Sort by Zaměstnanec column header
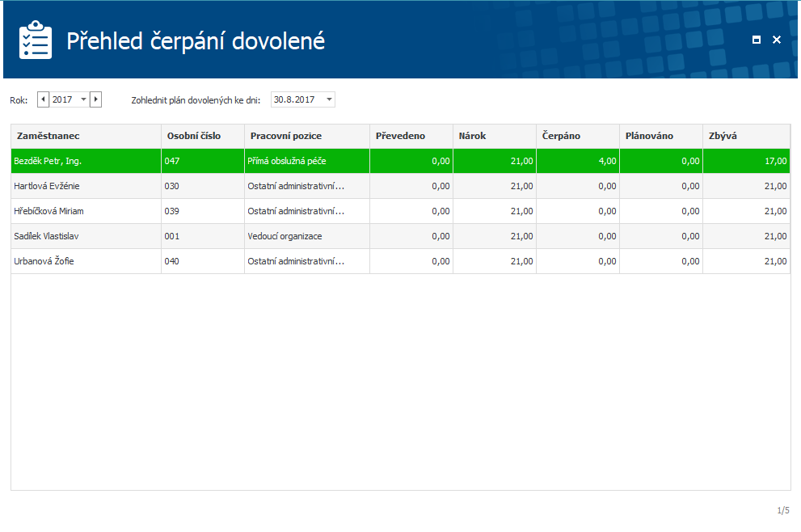This screenshot has height=532, width=801. pyautogui.click(x=86, y=136)
